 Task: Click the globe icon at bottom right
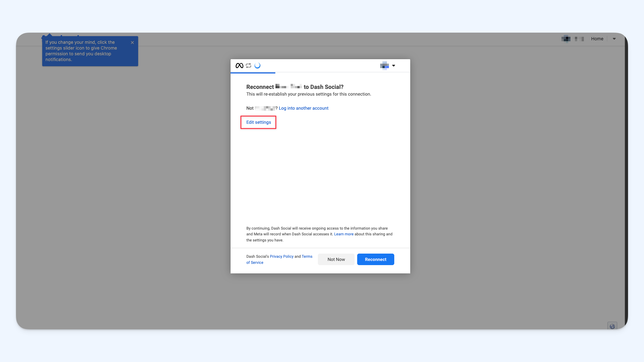612,326
